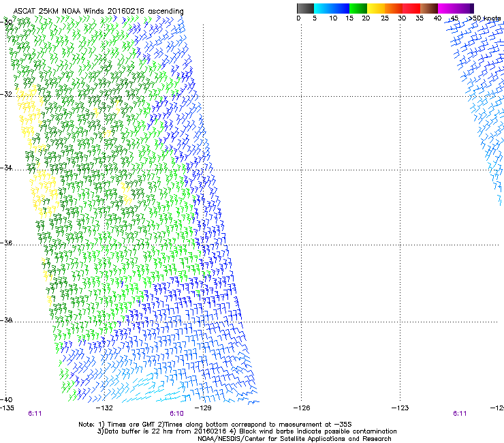Click the green 15–20 knots legend segment
The width and height of the screenshot is (504, 443).
coord(358,8)
